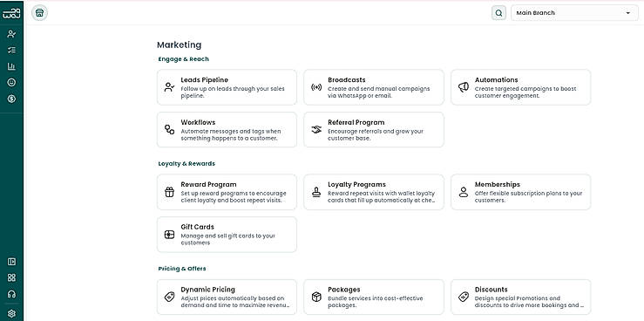Click the Marketing page heading
The height and width of the screenshot is (321, 644).
click(x=179, y=44)
